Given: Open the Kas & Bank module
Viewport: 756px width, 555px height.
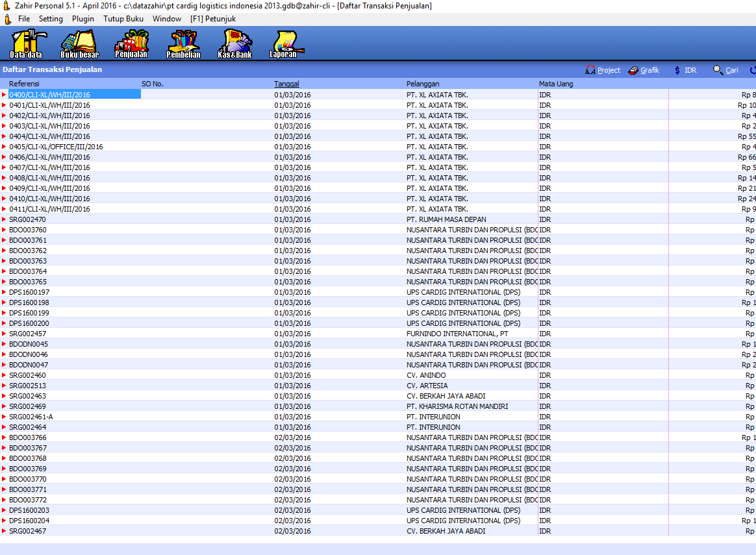Looking at the screenshot, I should (x=235, y=44).
